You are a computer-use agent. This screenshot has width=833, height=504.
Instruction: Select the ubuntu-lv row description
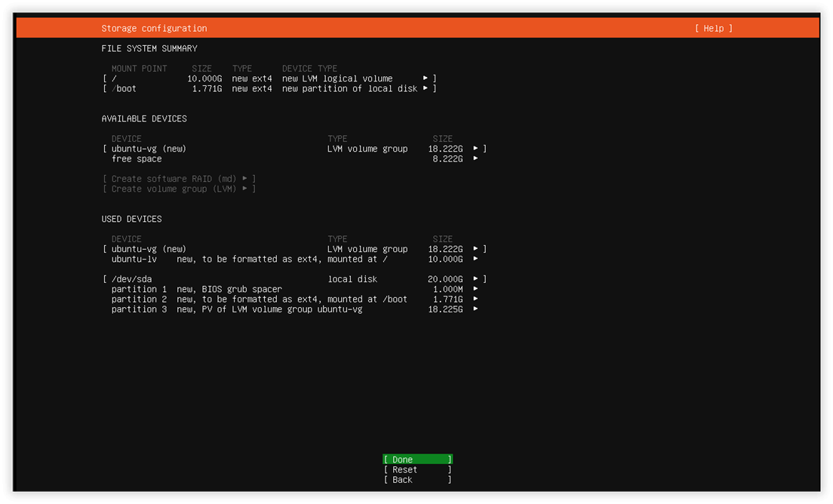[x=282, y=260]
